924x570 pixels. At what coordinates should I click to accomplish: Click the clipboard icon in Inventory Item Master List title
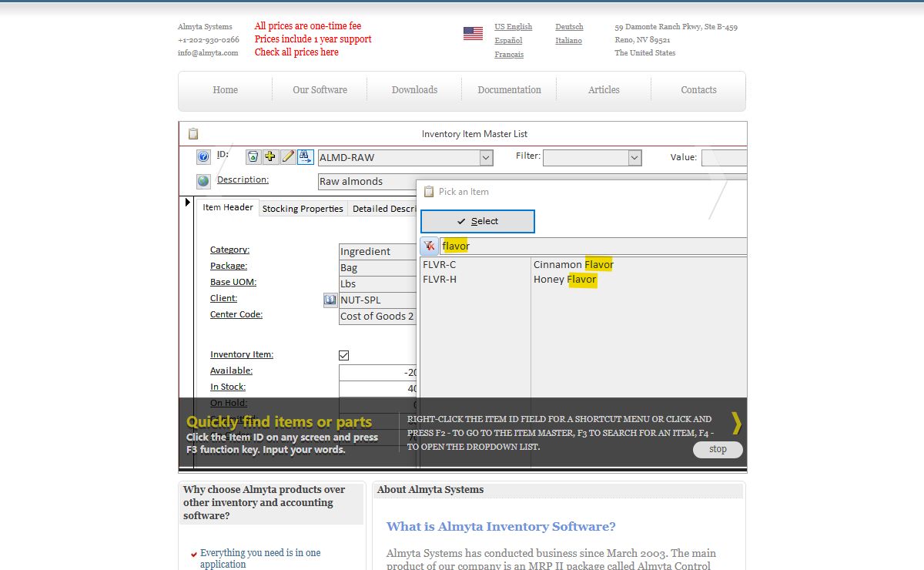(193, 134)
